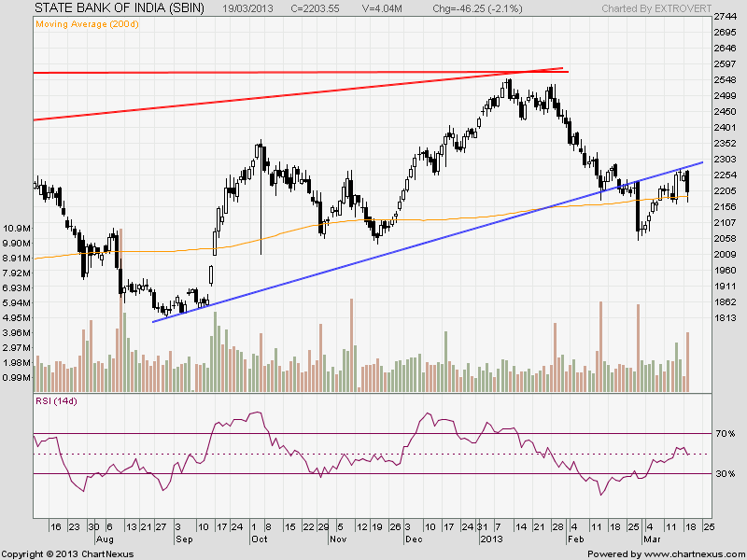
Task: Click the RSI (14d) indicator label
Action: click(x=58, y=401)
